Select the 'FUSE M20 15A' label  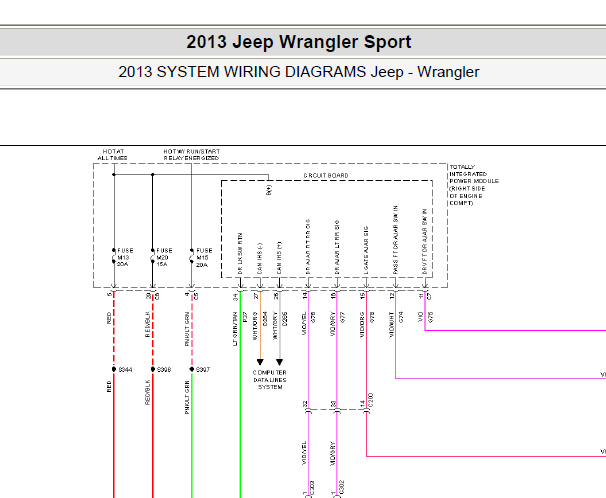pos(164,257)
